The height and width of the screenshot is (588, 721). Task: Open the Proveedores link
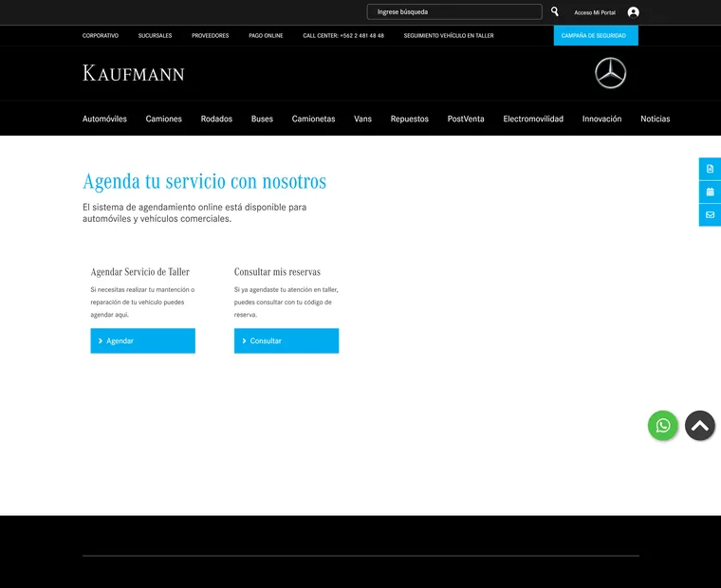211,35
